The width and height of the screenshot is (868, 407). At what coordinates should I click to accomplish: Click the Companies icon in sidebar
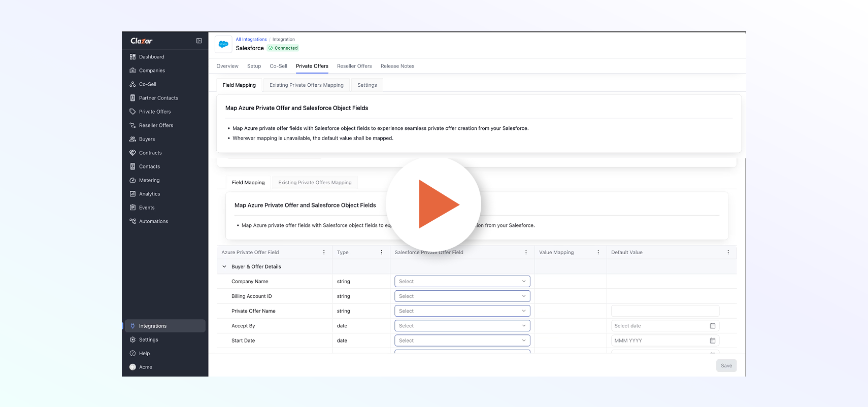click(x=132, y=71)
